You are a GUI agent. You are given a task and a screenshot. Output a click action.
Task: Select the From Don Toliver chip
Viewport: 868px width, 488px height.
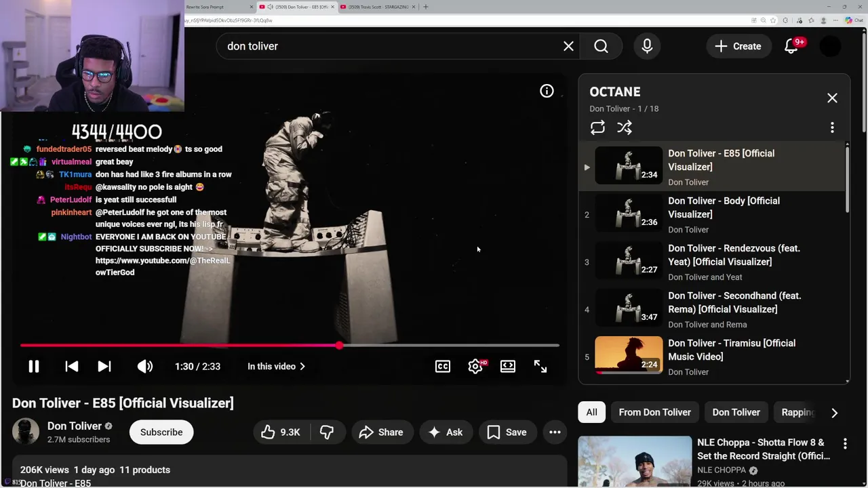[654, 412]
